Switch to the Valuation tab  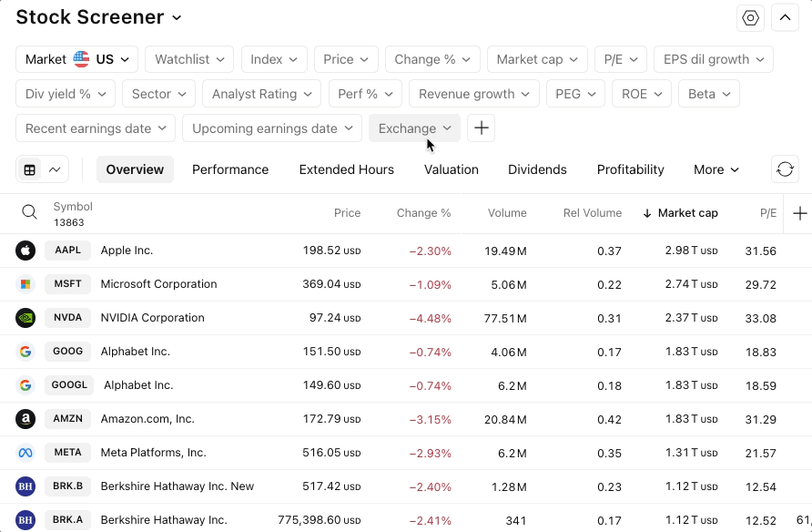pyautogui.click(x=451, y=169)
